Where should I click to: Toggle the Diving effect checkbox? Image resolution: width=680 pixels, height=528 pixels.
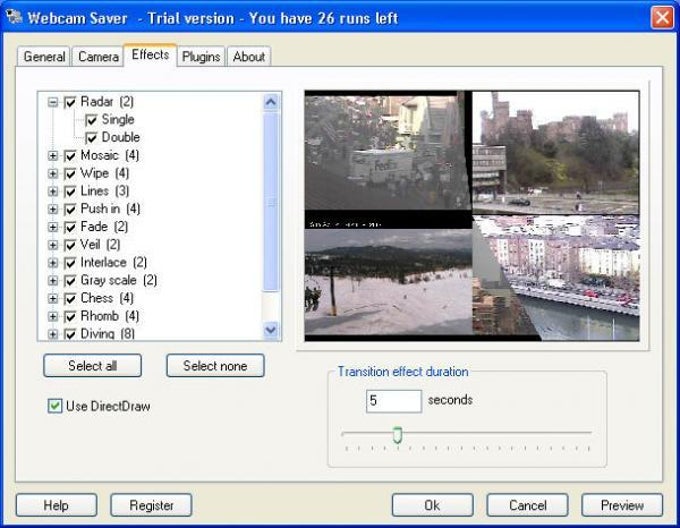pyautogui.click(x=70, y=334)
